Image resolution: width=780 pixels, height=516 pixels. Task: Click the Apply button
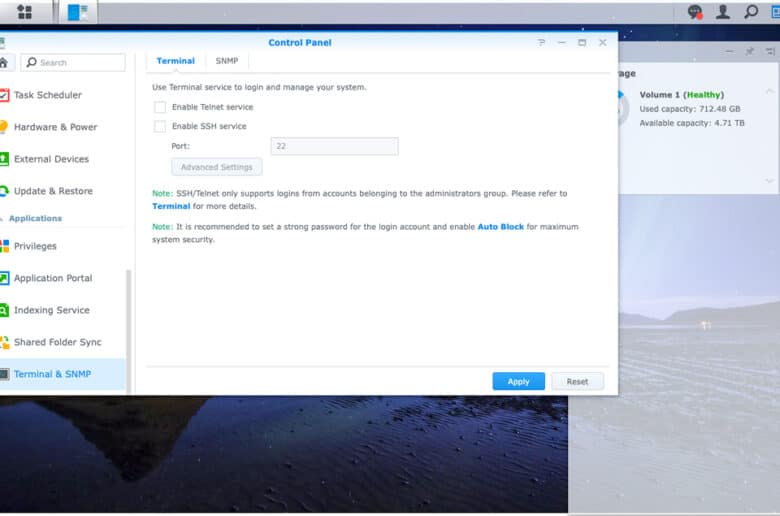518,382
